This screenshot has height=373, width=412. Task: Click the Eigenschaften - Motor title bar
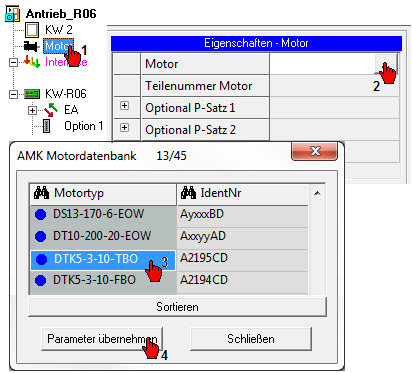(256, 43)
